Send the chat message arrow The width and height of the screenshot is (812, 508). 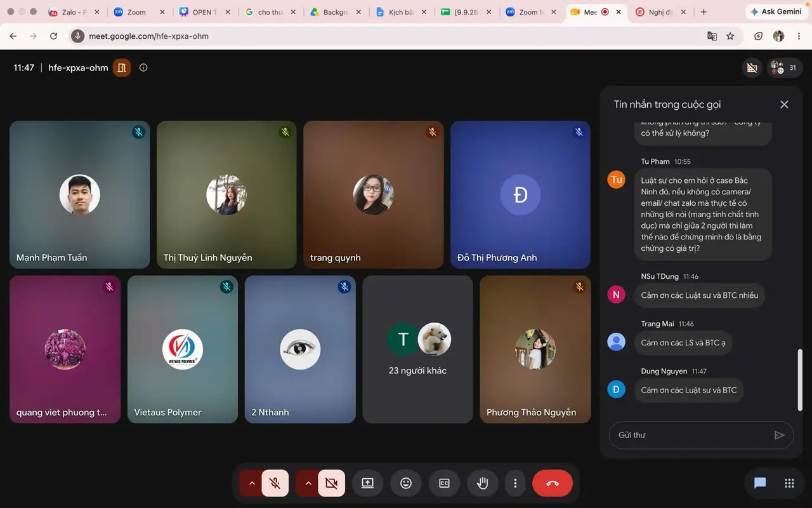pyautogui.click(x=780, y=435)
